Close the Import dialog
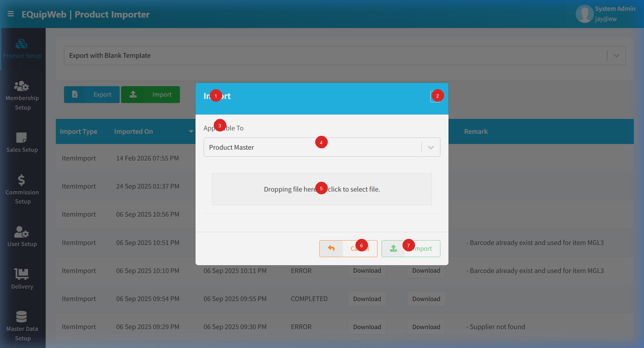 pos(435,97)
